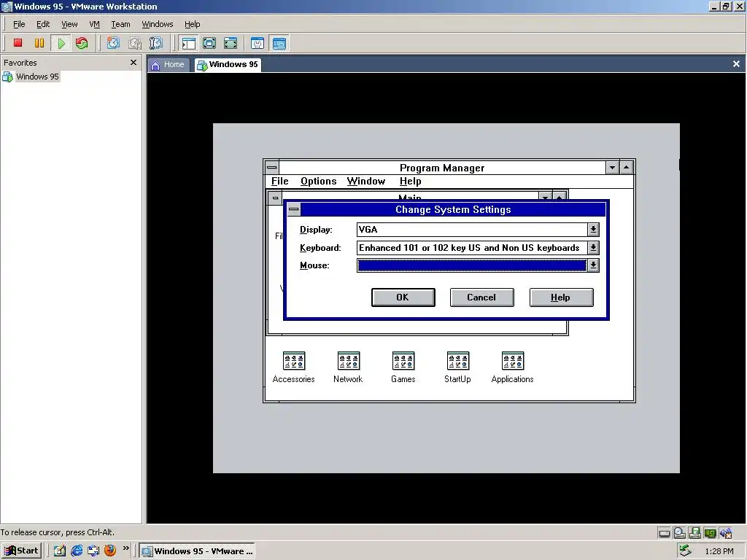Screen dimensions: 747x560
Task: Open Program Manager control menu box
Action: 272,167
